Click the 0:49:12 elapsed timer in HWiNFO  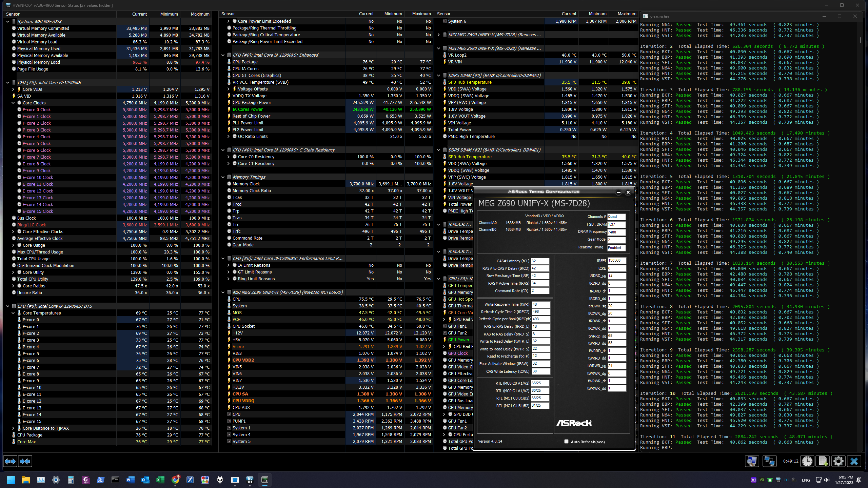tap(790, 461)
